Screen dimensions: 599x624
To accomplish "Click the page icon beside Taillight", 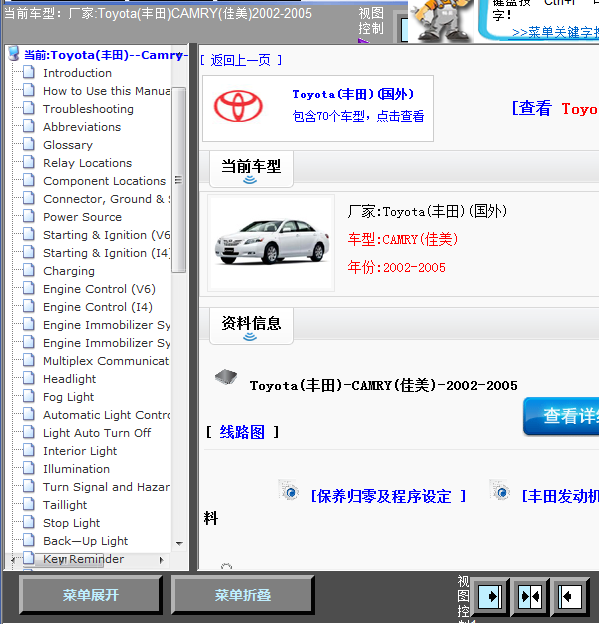I will point(29,505).
